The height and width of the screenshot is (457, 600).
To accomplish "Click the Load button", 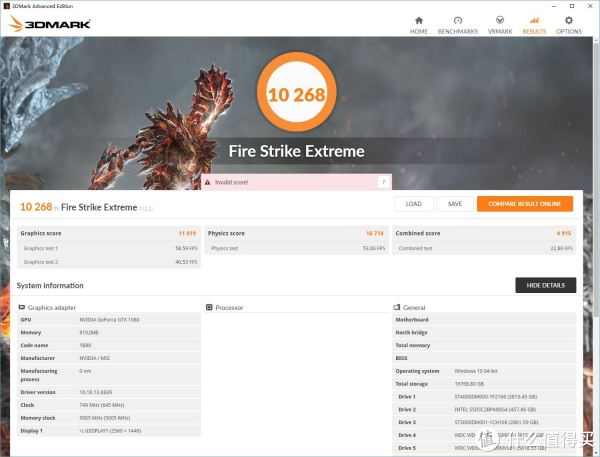I will pyautogui.click(x=414, y=204).
